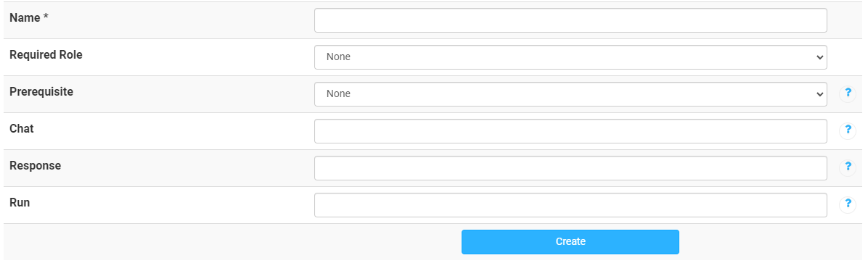Click the Prerequisite label
The width and height of the screenshot is (868, 271).
point(41,92)
